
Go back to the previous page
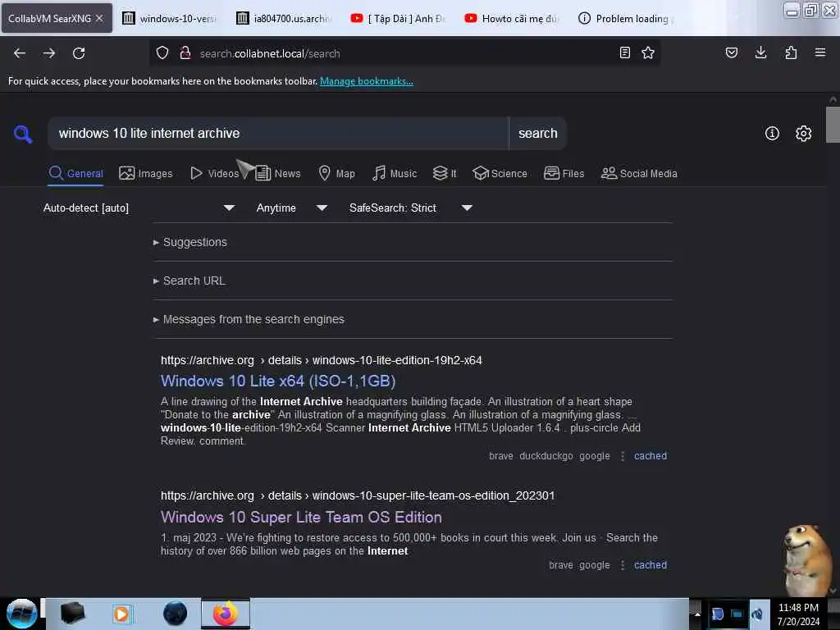20,53
